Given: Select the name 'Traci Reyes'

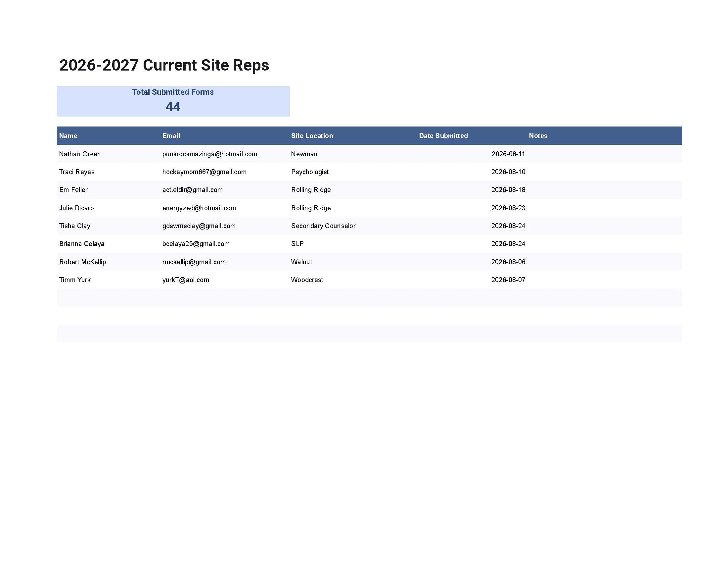Looking at the screenshot, I should [x=77, y=172].
